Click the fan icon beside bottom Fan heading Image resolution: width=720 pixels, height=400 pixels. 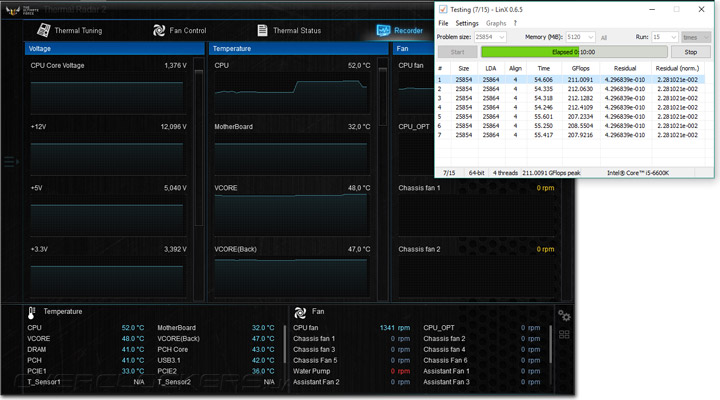click(300, 312)
